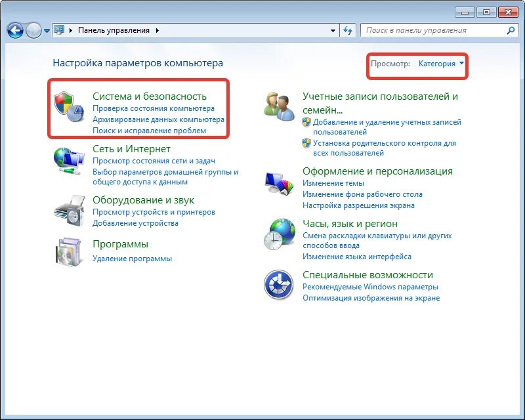The image size is (525, 420).
Task: Click Рекомендуемые Windows параметры link
Action: [370, 287]
